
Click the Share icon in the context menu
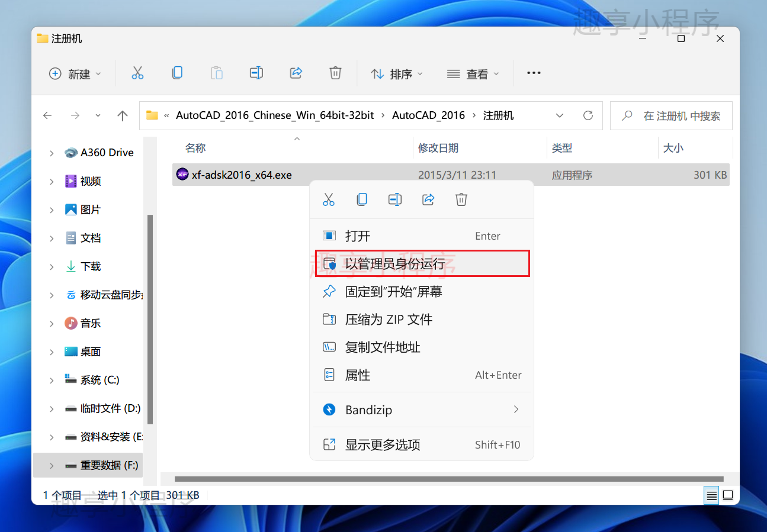click(428, 199)
